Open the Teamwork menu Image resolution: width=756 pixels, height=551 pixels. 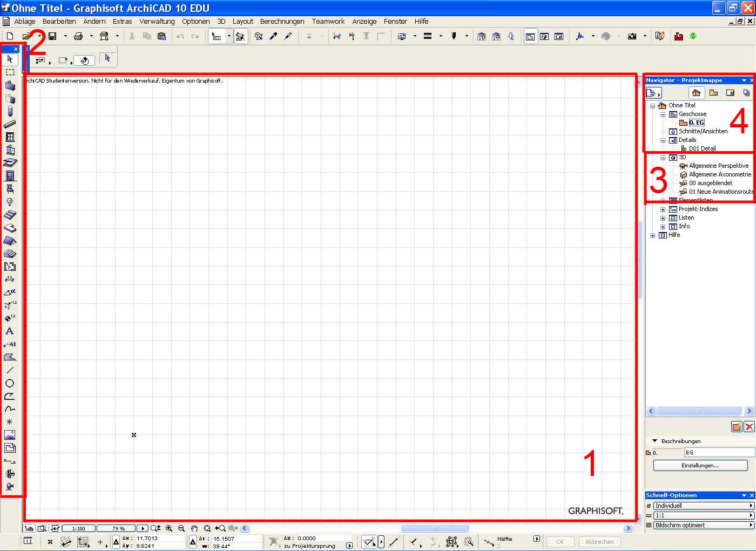[x=328, y=22]
